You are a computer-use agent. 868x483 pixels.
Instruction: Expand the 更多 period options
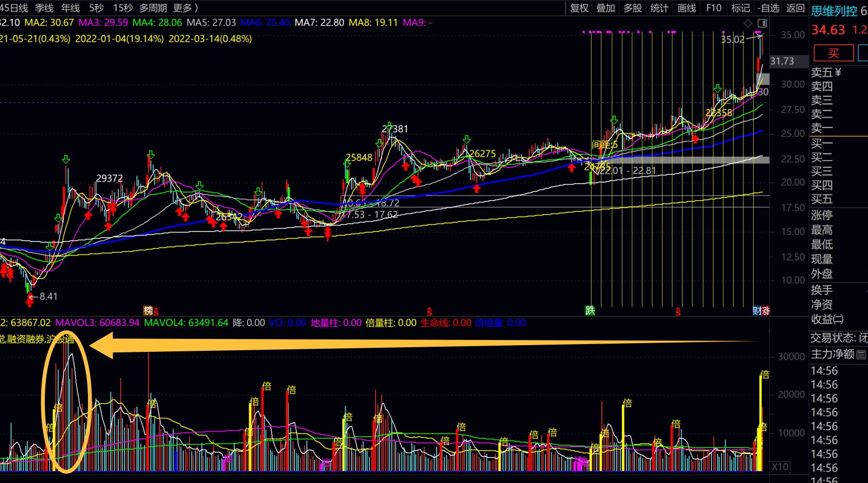pyautogui.click(x=185, y=8)
